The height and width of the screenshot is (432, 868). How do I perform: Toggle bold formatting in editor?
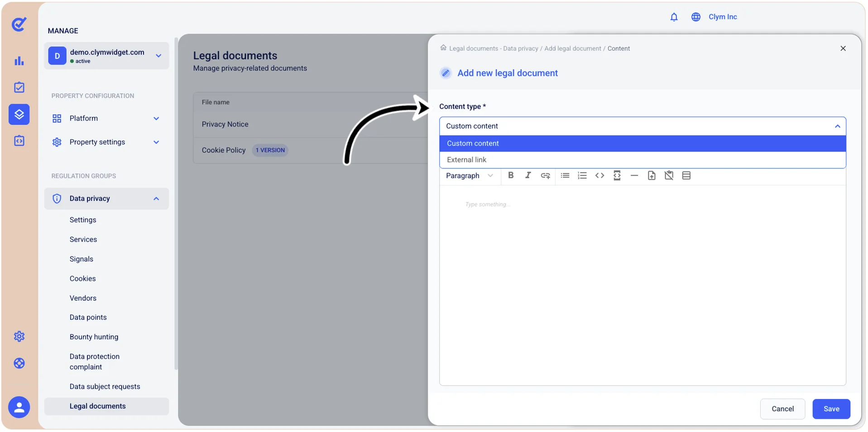coord(511,176)
